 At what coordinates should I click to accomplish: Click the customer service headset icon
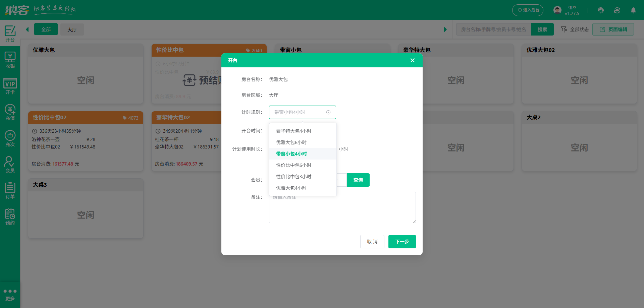[x=600, y=10]
